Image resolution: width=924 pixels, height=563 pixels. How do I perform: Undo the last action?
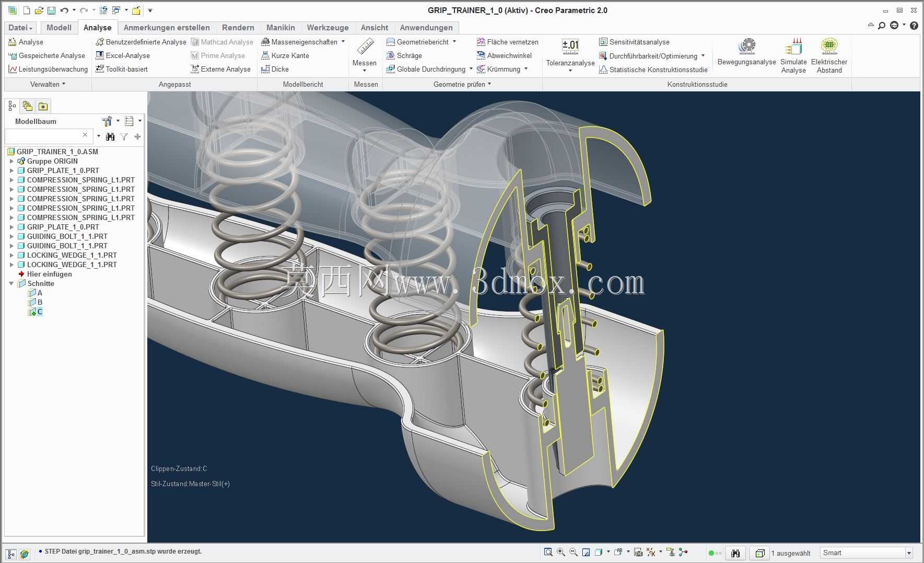(64, 10)
